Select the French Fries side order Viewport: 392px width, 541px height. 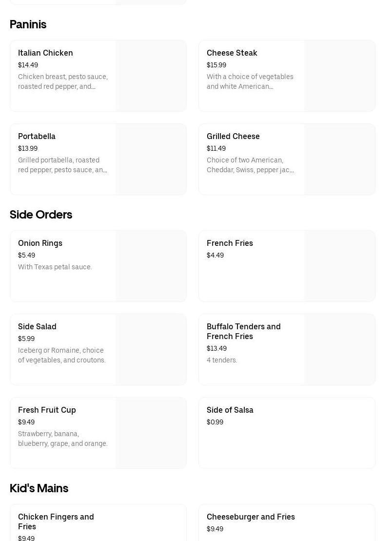click(x=230, y=243)
